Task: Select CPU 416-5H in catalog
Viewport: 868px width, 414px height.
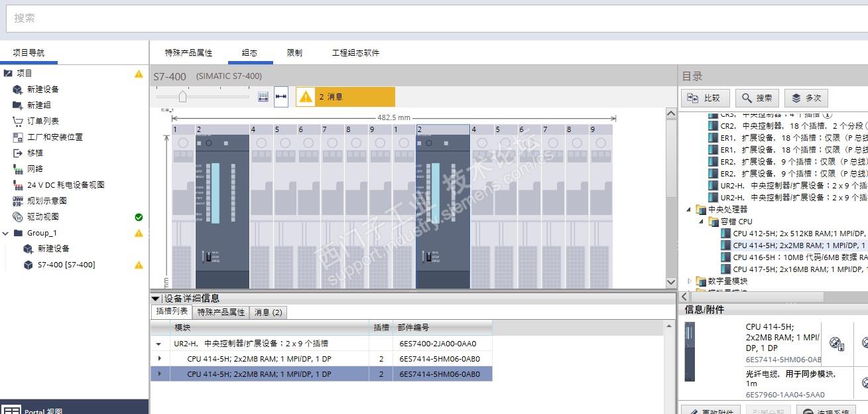Action: tap(793, 257)
